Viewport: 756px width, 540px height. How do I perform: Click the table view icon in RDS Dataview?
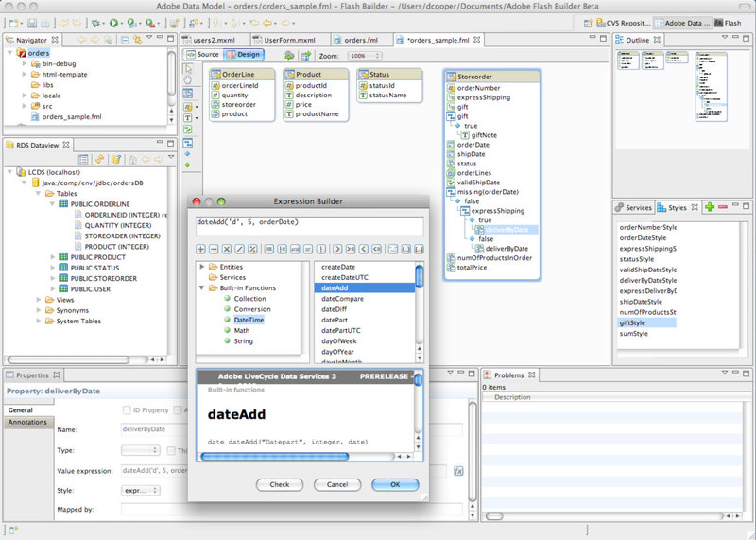pos(83,159)
